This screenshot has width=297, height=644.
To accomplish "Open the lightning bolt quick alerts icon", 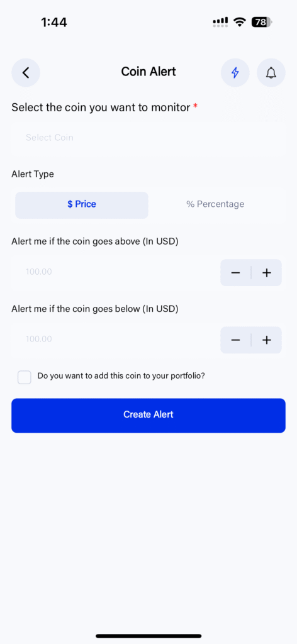I will tap(235, 73).
